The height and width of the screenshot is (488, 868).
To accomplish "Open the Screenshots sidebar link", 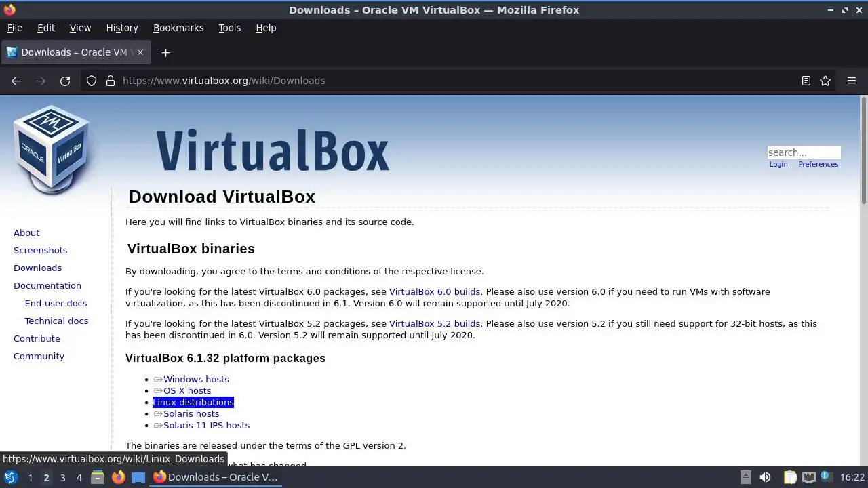I will [x=40, y=250].
